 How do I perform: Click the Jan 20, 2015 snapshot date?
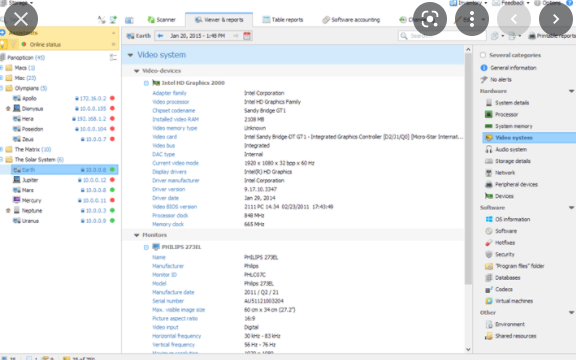pos(197,36)
